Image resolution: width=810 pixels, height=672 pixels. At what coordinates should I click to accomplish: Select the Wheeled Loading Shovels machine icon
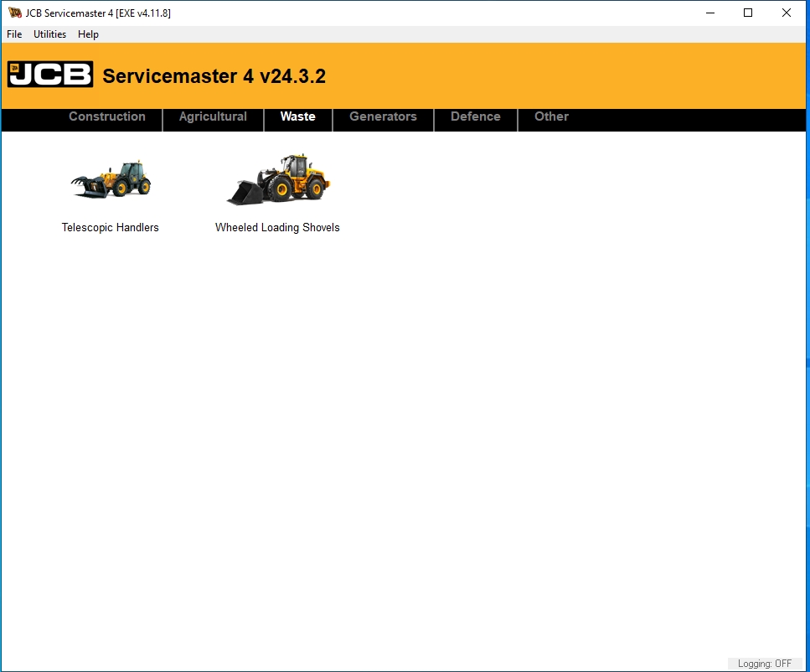pos(277,178)
